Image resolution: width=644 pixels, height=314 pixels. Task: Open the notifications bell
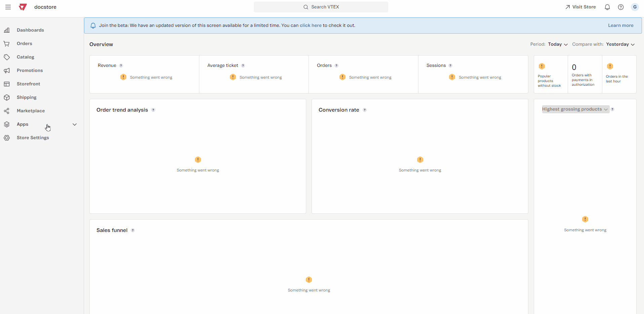tap(607, 7)
